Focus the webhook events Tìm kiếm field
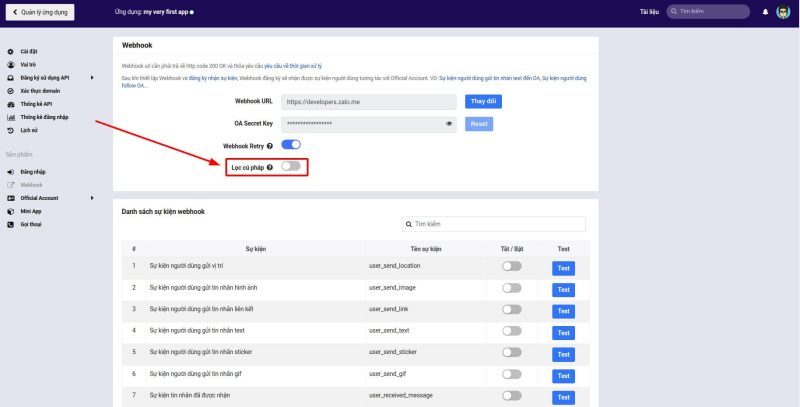Image resolution: width=800 pixels, height=407 pixels. [493, 224]
